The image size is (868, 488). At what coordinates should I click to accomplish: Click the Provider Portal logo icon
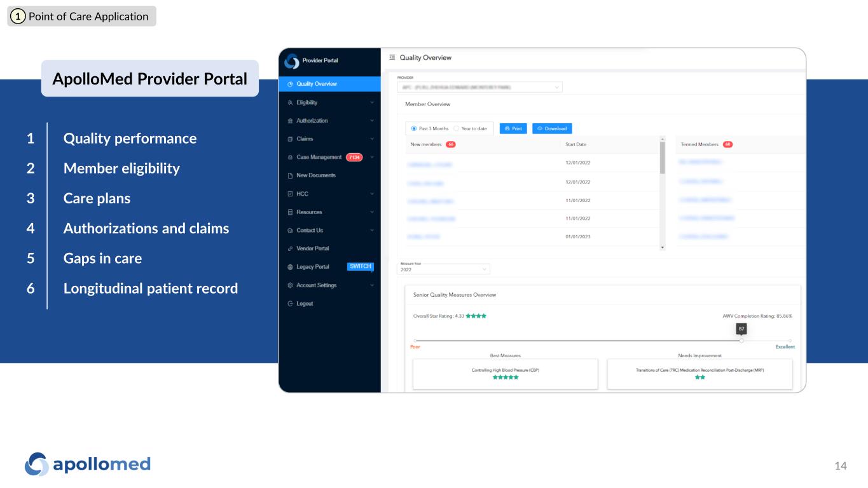(x=292, y=60)
